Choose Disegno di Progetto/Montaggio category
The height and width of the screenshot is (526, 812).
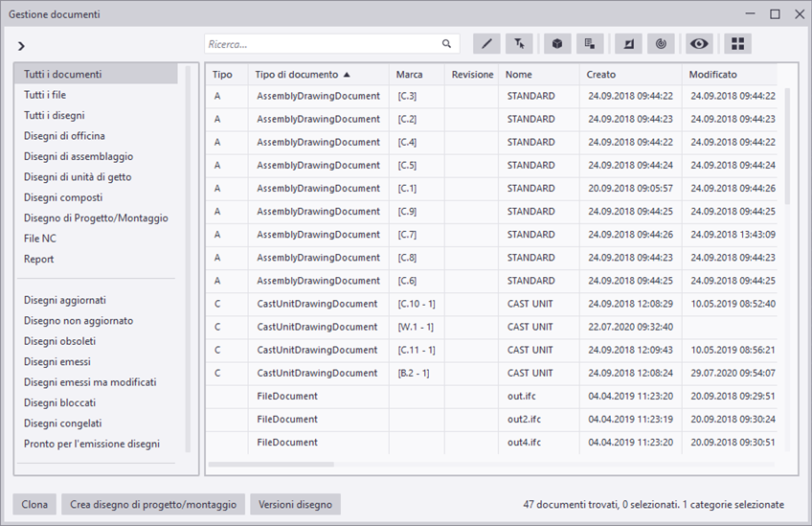(x=96, y=218)
